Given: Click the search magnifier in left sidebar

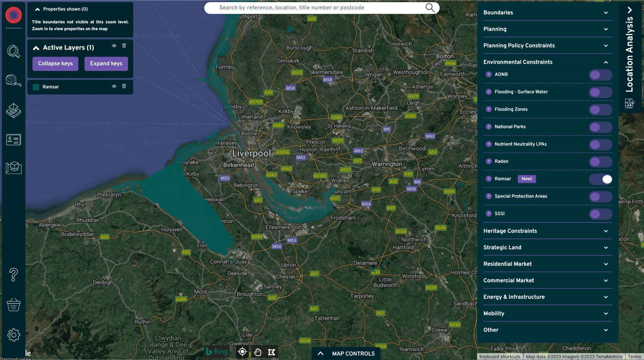Looking at the screenshot, I should 13,51.
